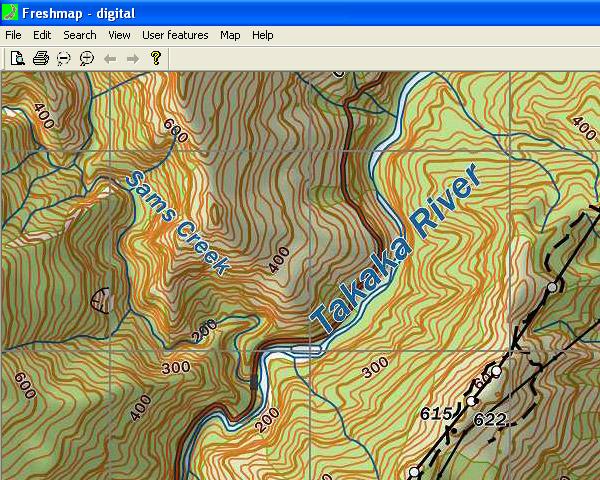
Task: Open the File menu
Action: pos(13,35)
